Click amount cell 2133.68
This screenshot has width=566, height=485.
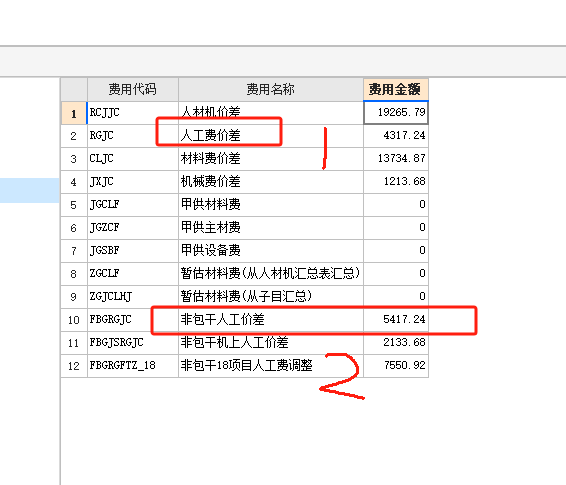[x=396, y=343]
